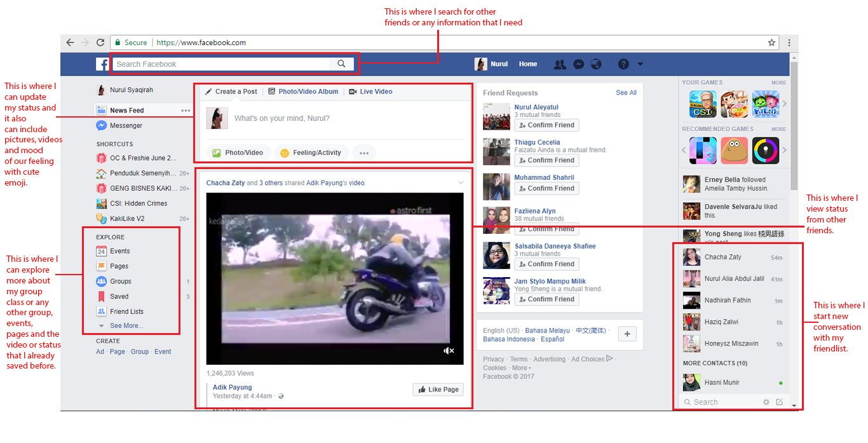
Task: Open the More dropdown in the footer
Action: tap(521, 368)
